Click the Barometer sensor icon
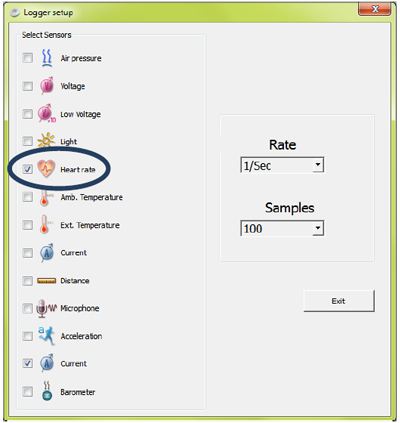This screenshot has height=423, width=400. pos(47,391)
